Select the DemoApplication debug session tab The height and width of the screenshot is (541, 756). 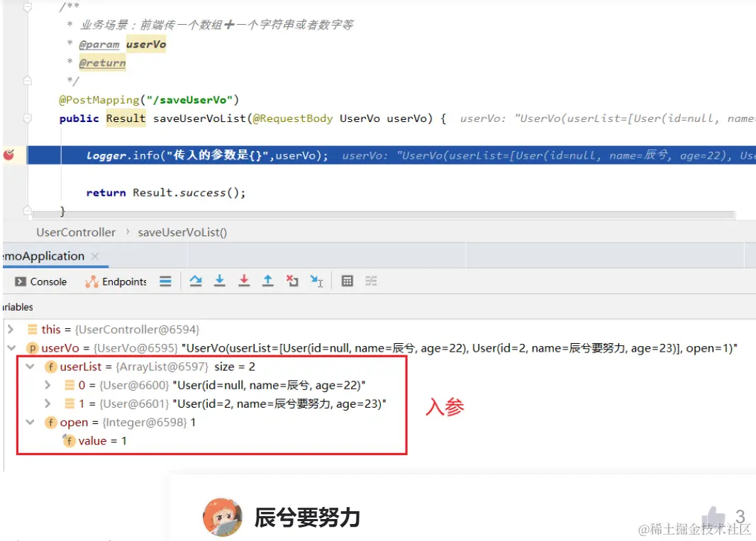tap(43, 256)
